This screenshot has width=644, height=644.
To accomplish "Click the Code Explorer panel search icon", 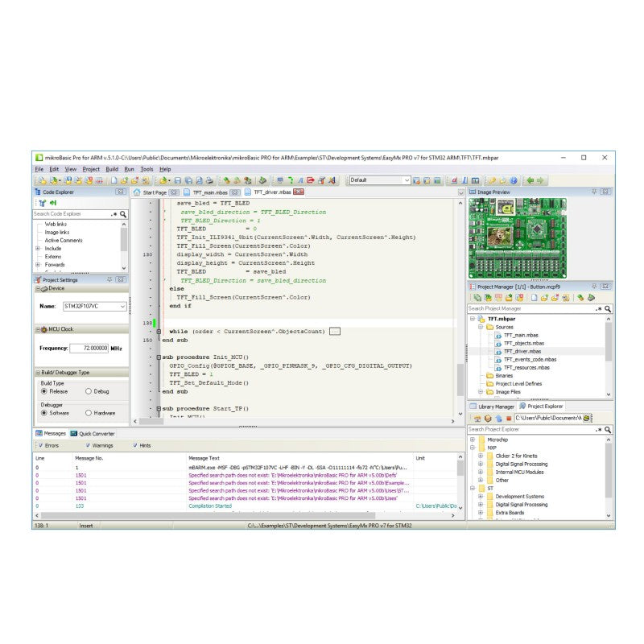I will pyautogui.click(x=122, y=215).
